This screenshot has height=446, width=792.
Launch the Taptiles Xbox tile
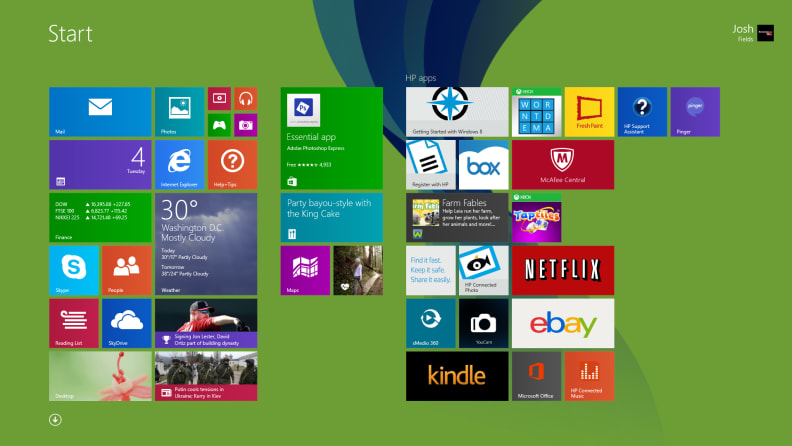536,218
